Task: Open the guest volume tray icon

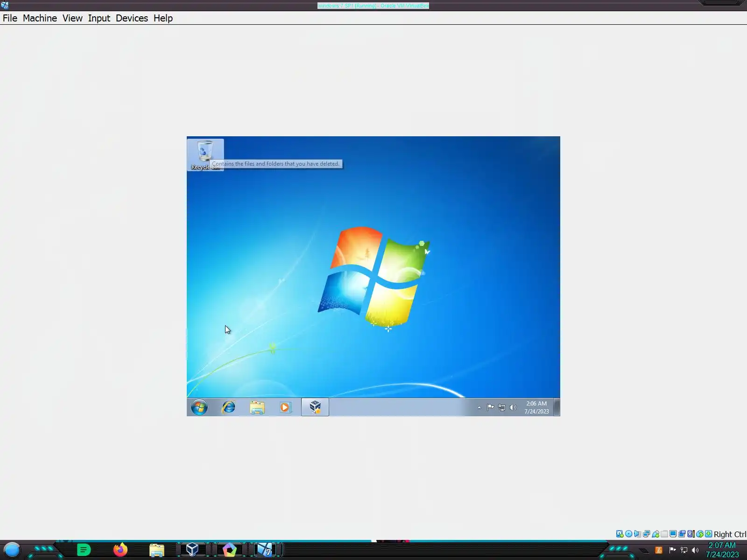Action: click(513, 407)
